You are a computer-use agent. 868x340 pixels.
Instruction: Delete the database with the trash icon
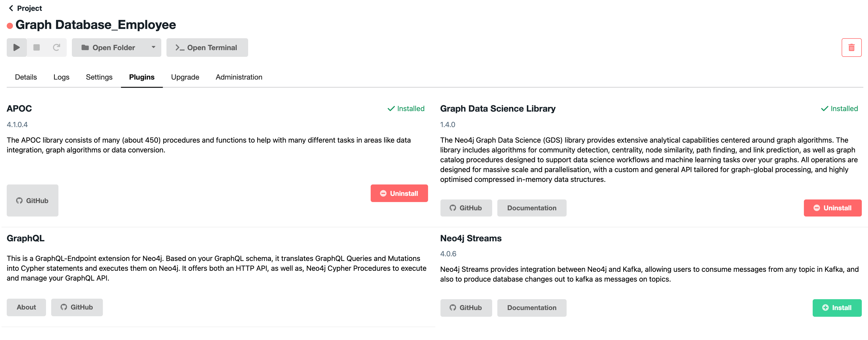click(851, 48)
